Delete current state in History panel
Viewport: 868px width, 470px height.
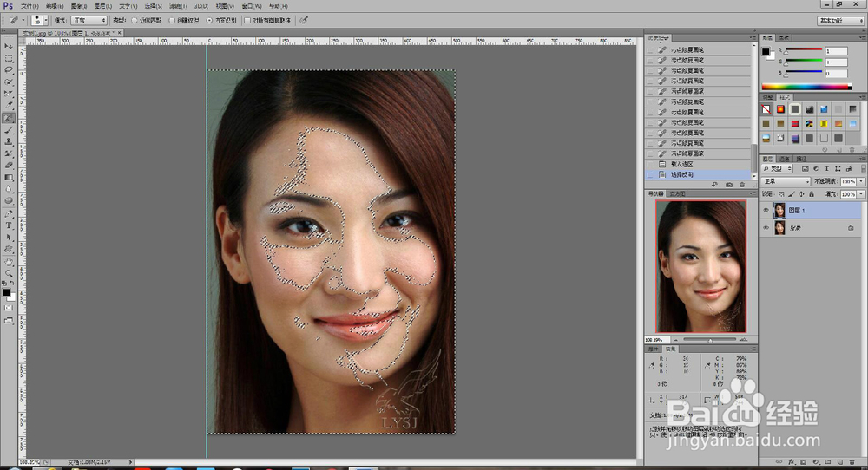pyautogui.click(x=742, y=185)
